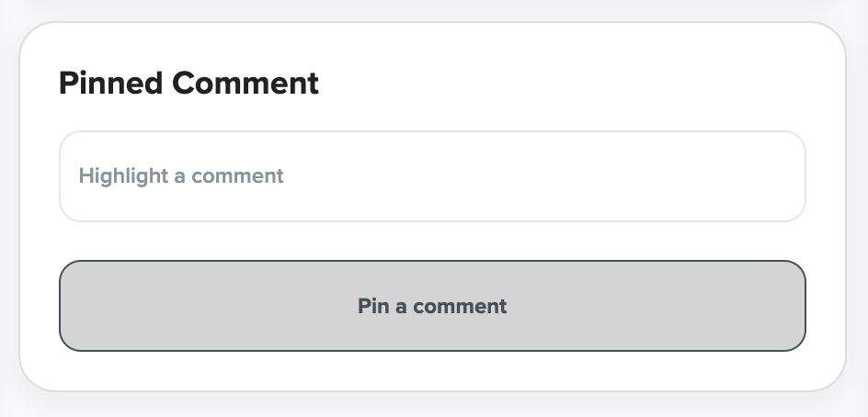Click the text field under Pinned Comment

tap(432, 176)
